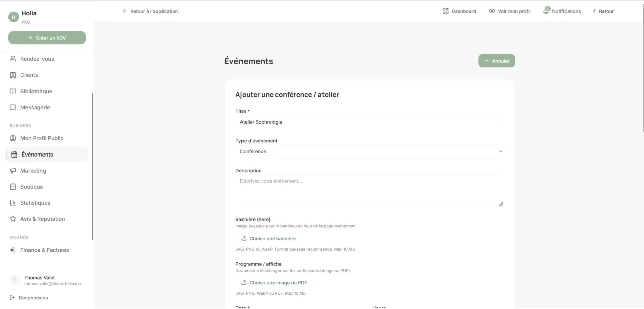This screenshot has width=644, height=309.
Task: Grab the Description textarea resize handle
Action: (501, 204)
